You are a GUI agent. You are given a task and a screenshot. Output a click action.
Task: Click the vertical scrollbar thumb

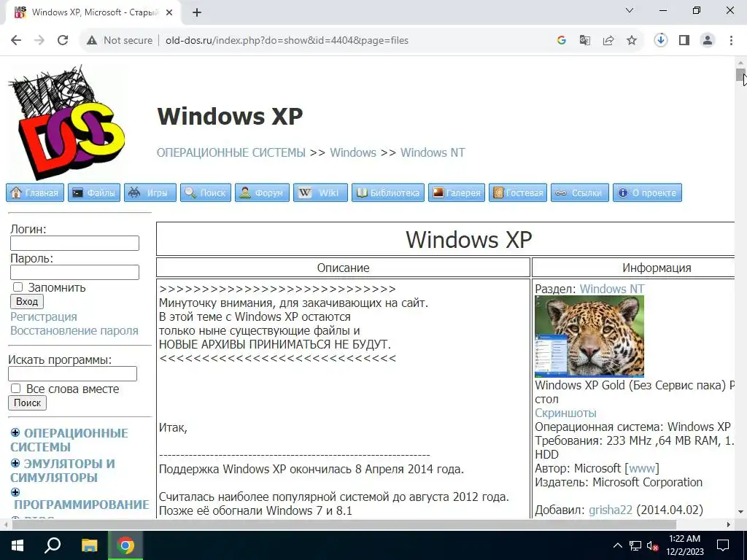[740, 75]
